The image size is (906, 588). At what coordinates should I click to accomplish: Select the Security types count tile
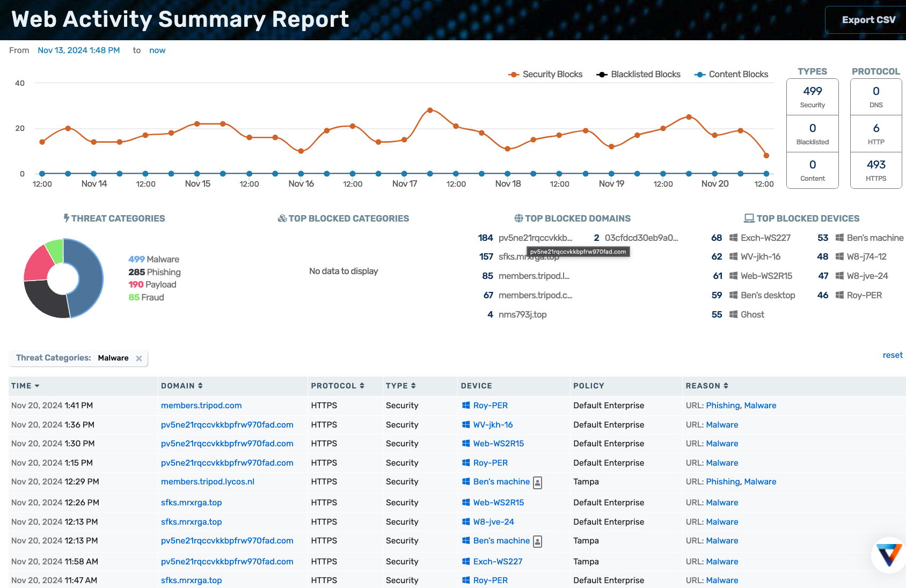coord(812,97)
